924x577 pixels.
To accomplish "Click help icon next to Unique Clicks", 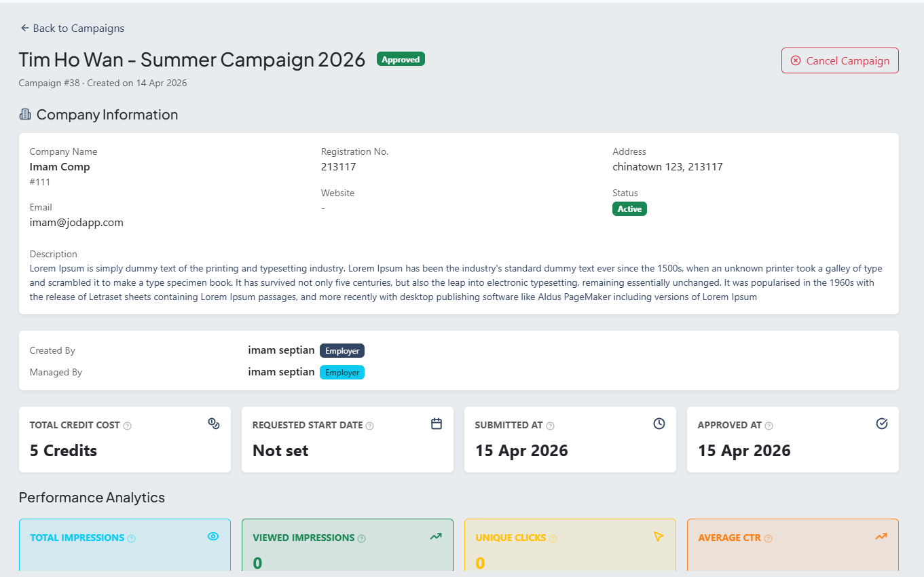I will tap(553, 538).
